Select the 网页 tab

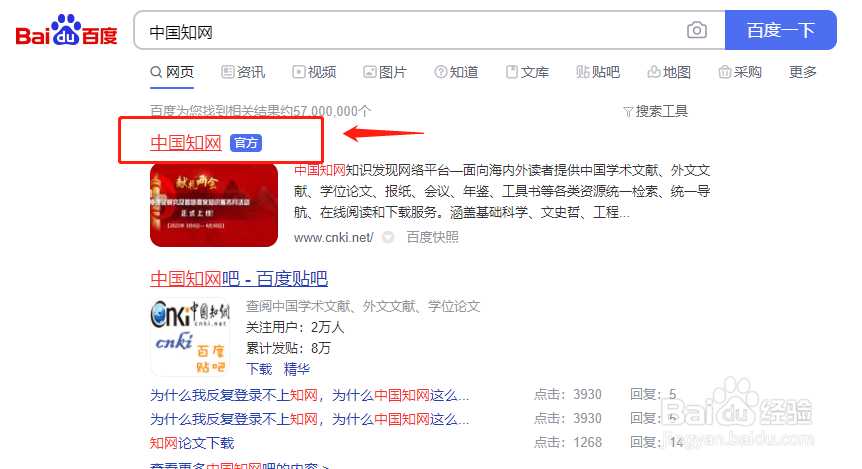[x=172, y=72]
